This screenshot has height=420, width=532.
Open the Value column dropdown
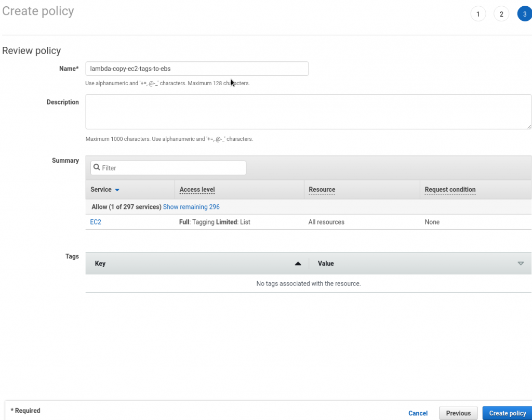click(x=521, y=264)
